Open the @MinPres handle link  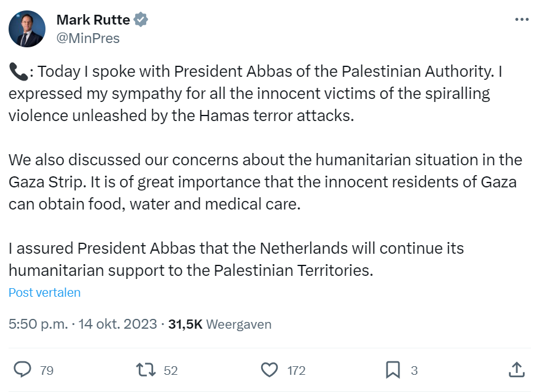coord(88,38)
